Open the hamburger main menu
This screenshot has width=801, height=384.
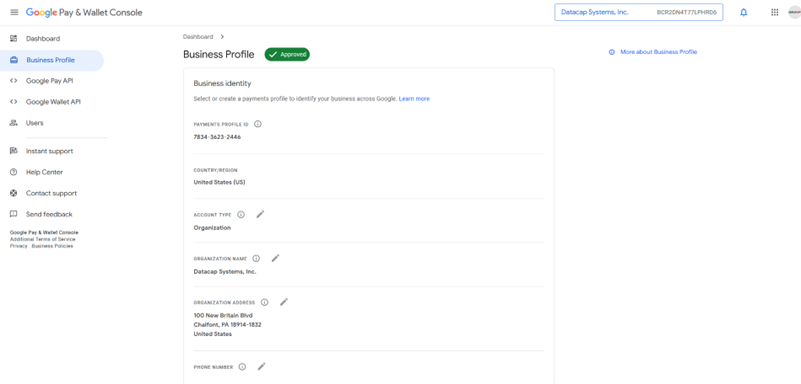tap(14, 12)
